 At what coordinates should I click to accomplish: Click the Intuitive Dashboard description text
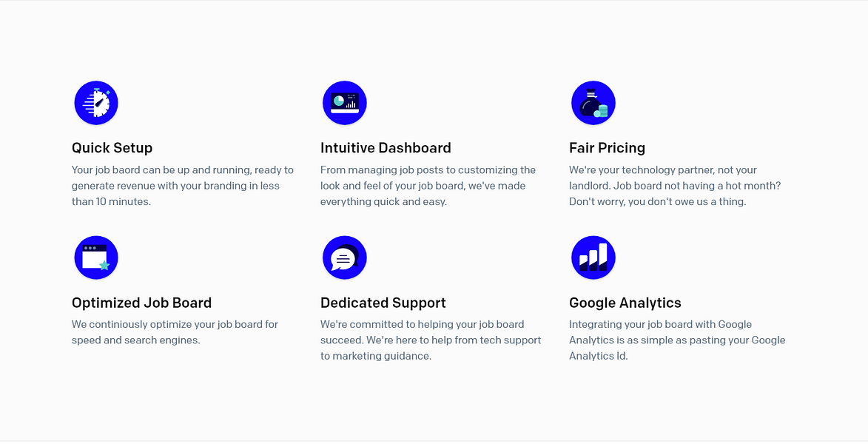coord(428,186)
